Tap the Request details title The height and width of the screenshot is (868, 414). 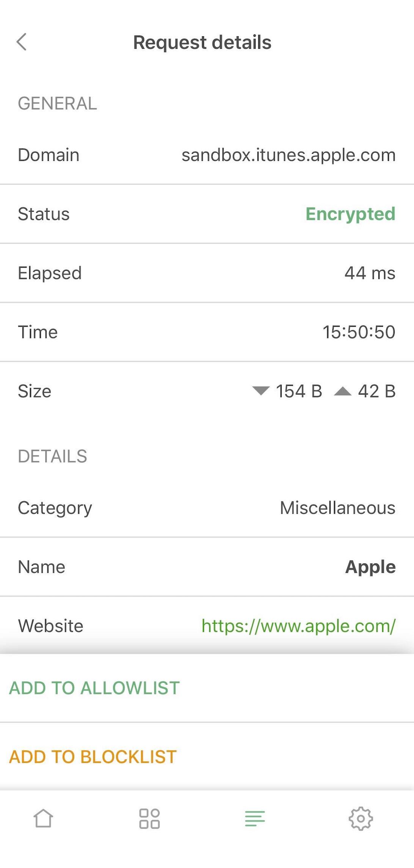coord(202,42)
